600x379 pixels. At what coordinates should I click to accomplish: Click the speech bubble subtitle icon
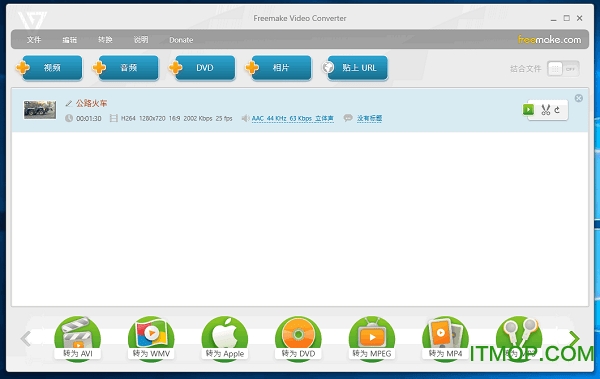click(348, 118)
